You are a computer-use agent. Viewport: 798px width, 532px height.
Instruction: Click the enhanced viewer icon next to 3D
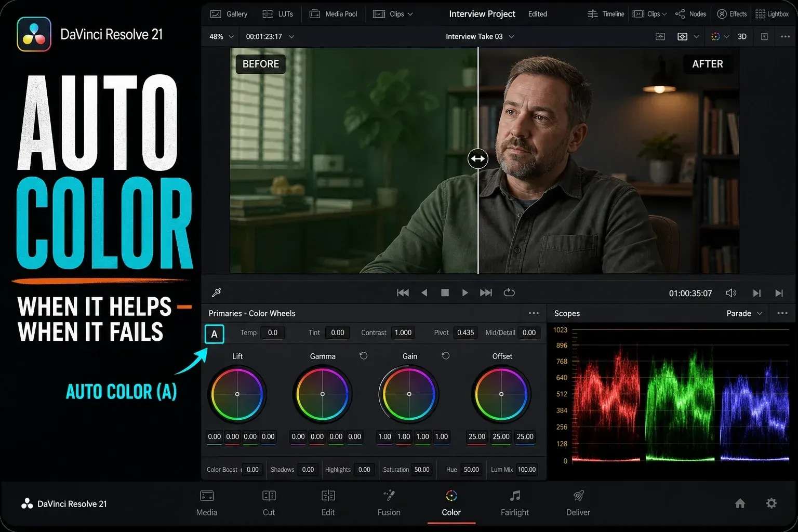(x=764, y=36)
